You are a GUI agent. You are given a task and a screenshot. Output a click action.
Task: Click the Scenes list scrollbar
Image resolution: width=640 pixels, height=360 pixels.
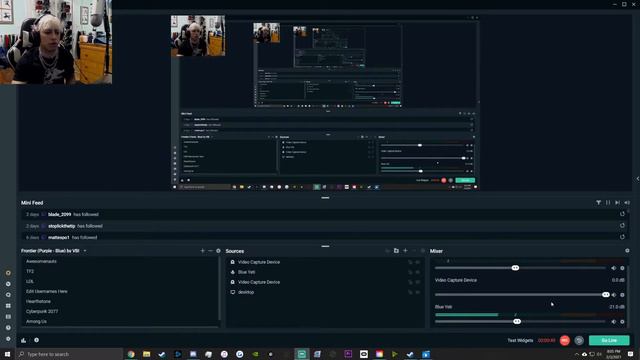220,288
